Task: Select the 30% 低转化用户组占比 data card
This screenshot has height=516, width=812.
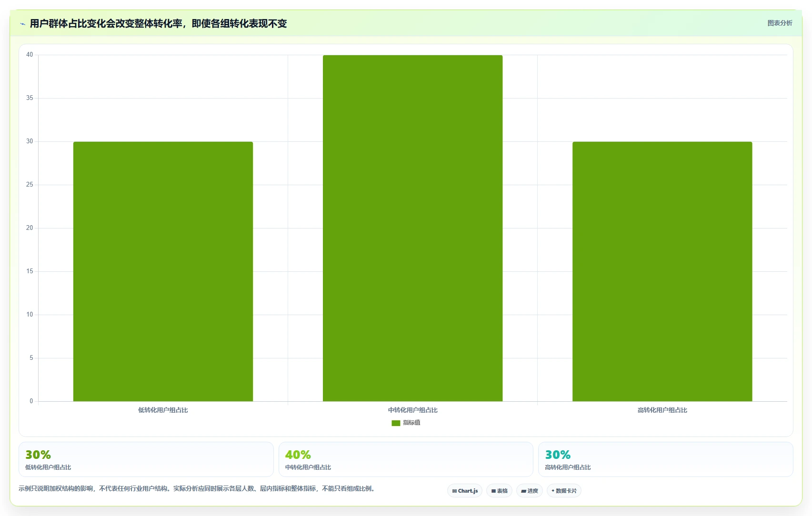Action: [146, 459]
